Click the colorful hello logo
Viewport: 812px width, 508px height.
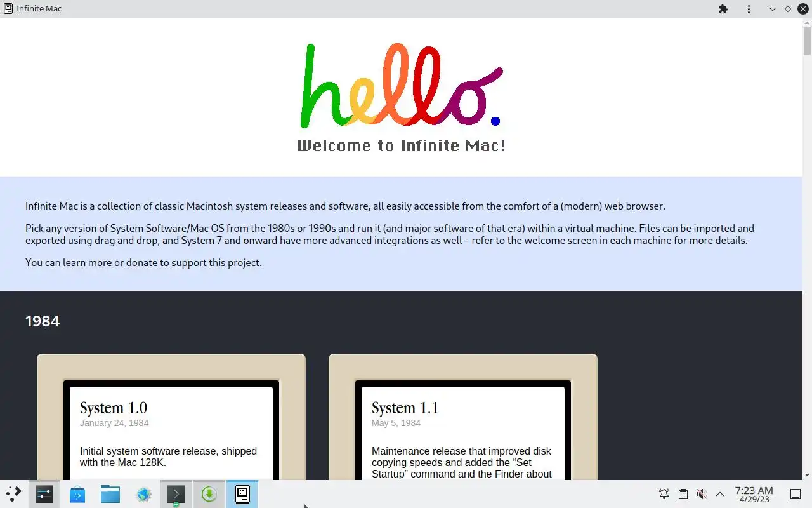(401, 85)
